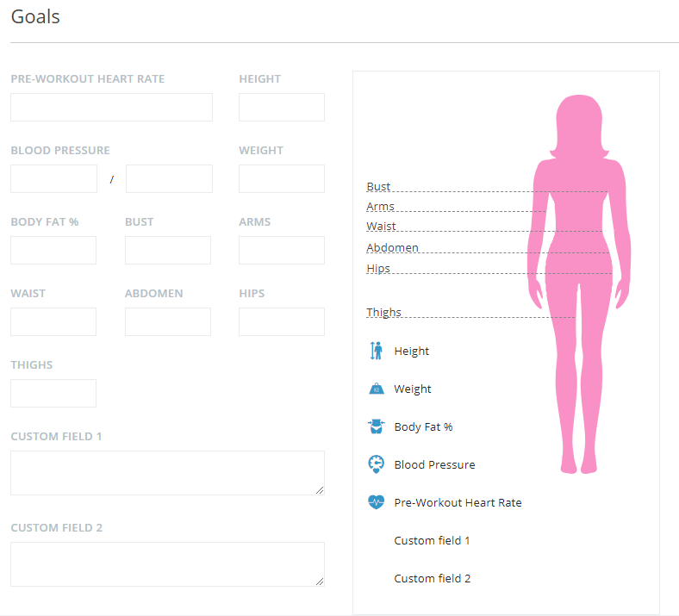Click the CUSTOM FIELD 2 form label
The height and width of the screenshot is (616, 679).
(x=57, y=527)
